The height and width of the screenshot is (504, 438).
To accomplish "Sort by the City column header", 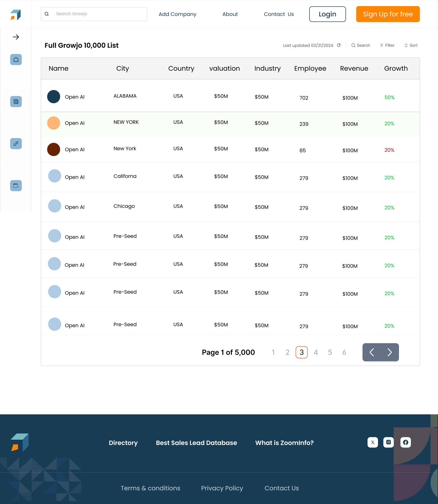I will click(123, 68).
